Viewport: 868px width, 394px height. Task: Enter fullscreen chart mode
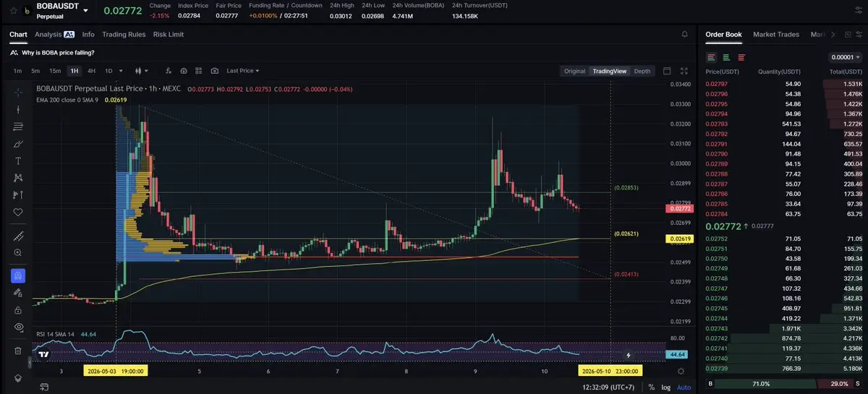[x=684, y=71]
